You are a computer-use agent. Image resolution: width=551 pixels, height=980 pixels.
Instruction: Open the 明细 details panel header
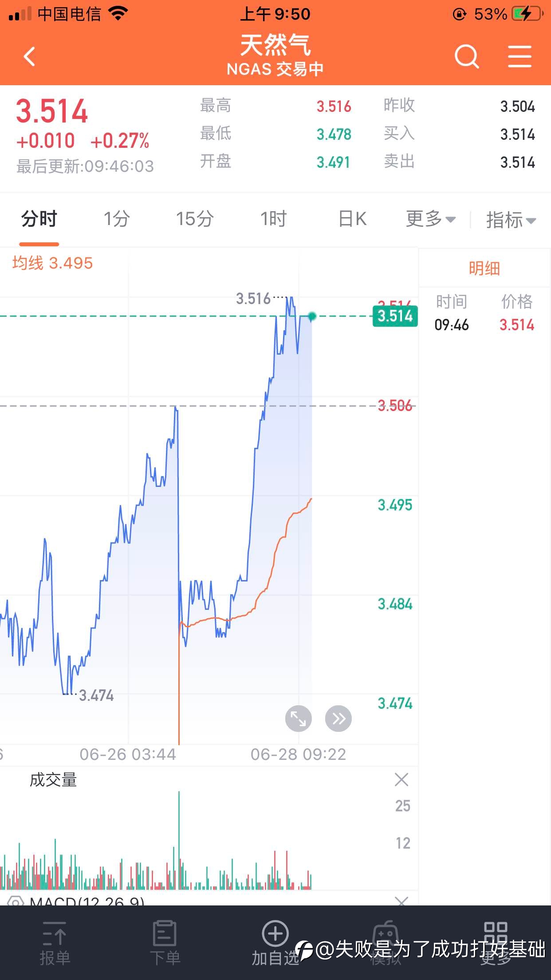pyautogui.click(x=484, y=268)
